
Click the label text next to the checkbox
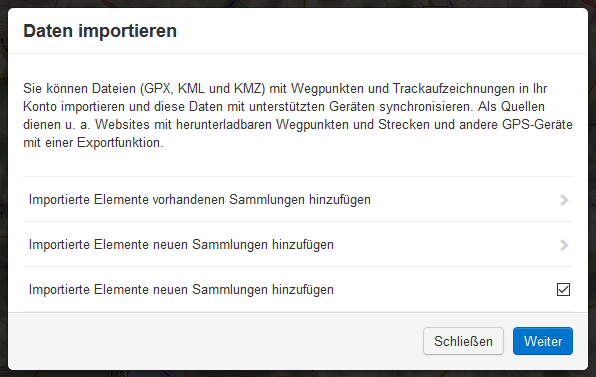coord(181,290)
